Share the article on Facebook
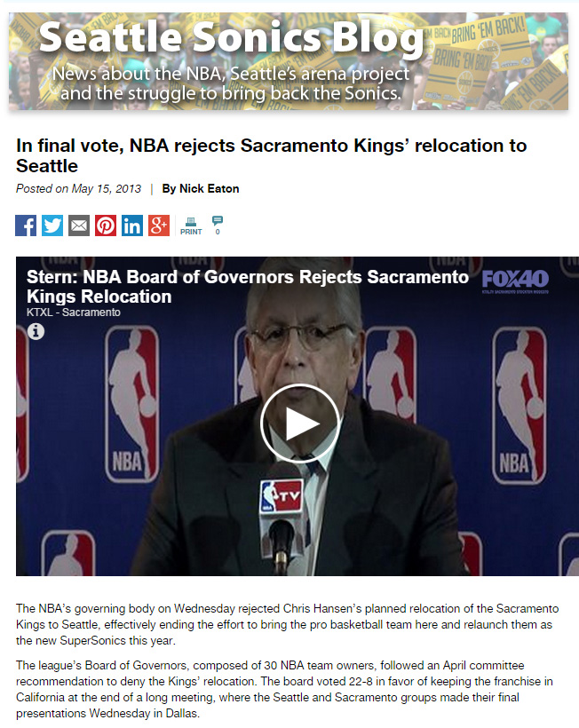Image resolution: width=579 pixels, height=728 pixels. 26,226
